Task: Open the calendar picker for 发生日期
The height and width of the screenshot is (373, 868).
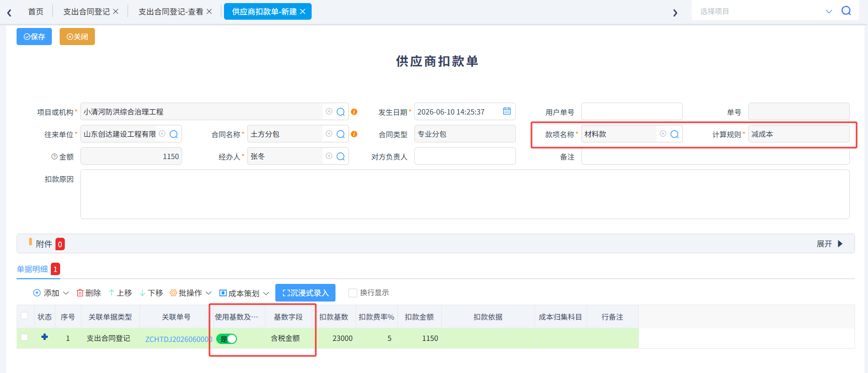Action: (x=507, y=111)
